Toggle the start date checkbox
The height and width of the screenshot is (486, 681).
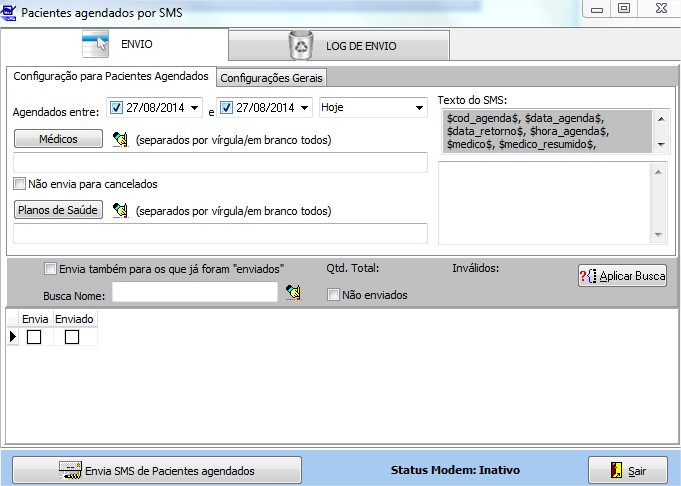pos(115,107)
